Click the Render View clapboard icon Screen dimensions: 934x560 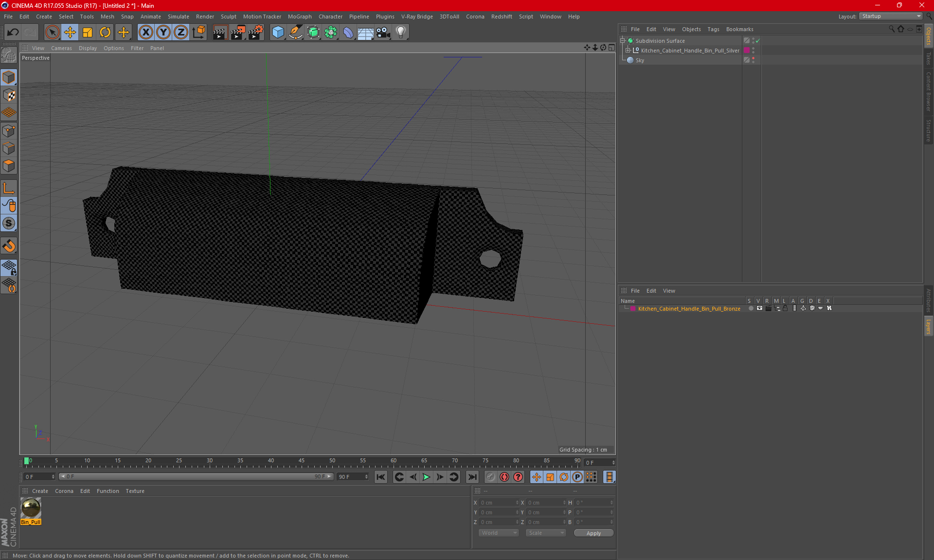click(220, 32)
